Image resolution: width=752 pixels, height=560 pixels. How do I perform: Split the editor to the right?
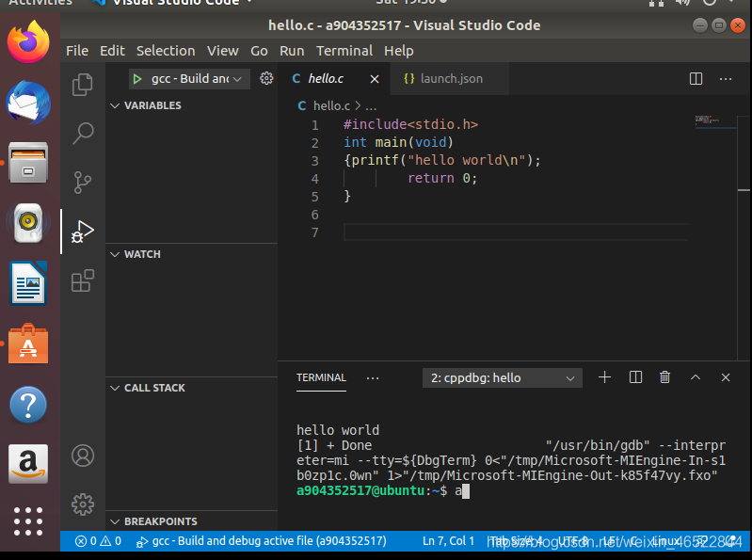coord(696,79)
